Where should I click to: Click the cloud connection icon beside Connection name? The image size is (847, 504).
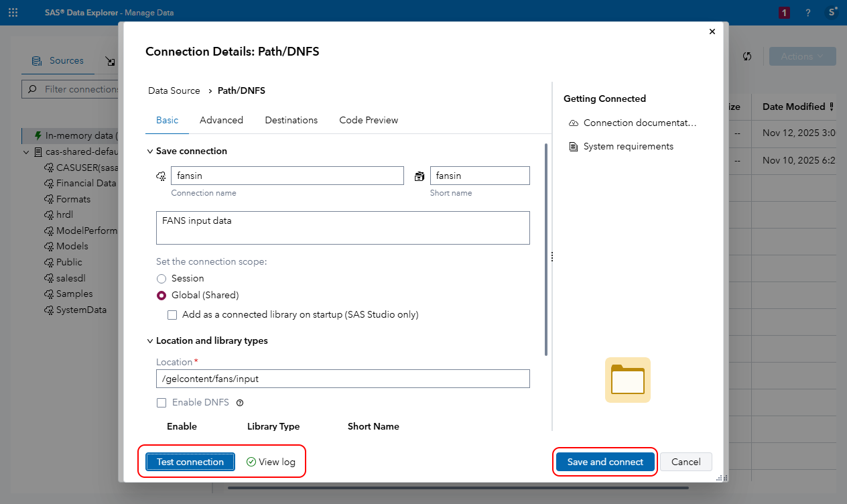point(160,176)
